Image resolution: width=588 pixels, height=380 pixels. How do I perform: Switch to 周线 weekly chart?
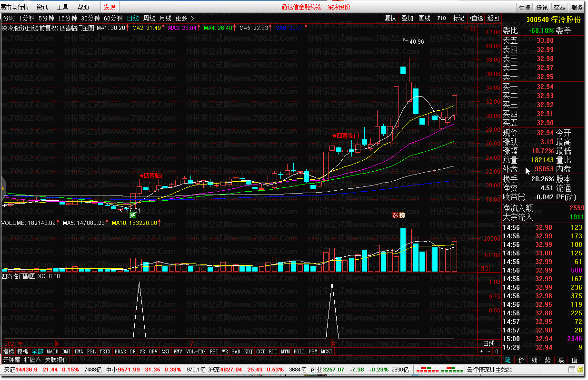(149, 18)
